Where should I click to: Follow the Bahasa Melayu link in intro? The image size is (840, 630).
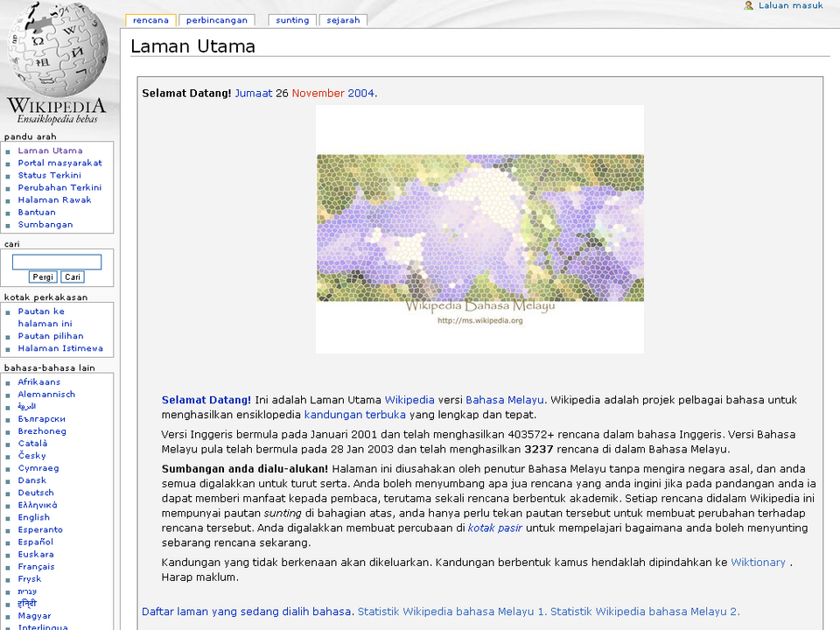tap(505, 400)
